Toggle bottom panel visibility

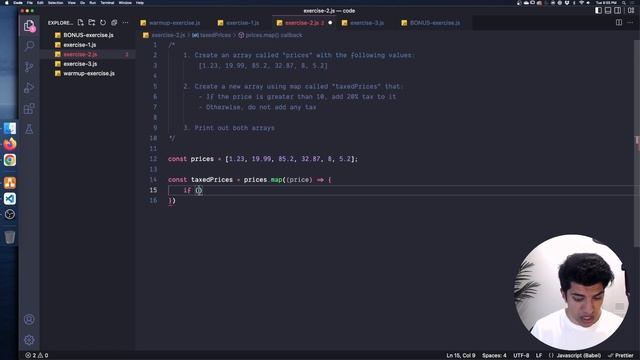click(608, 11)
